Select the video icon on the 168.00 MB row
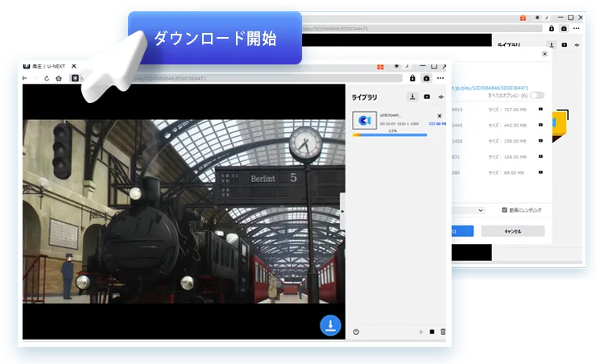This screenshot has width=604, height=364. click(540, 157)
